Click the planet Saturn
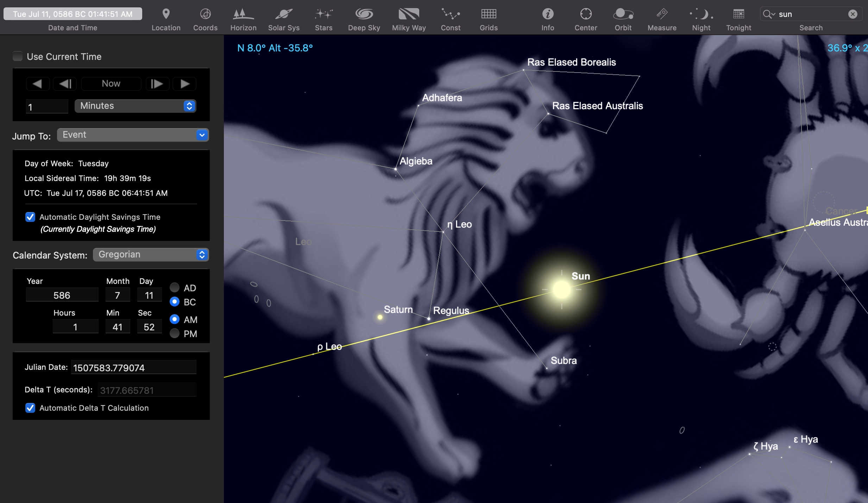868x503 pixels. pos(380,317)
